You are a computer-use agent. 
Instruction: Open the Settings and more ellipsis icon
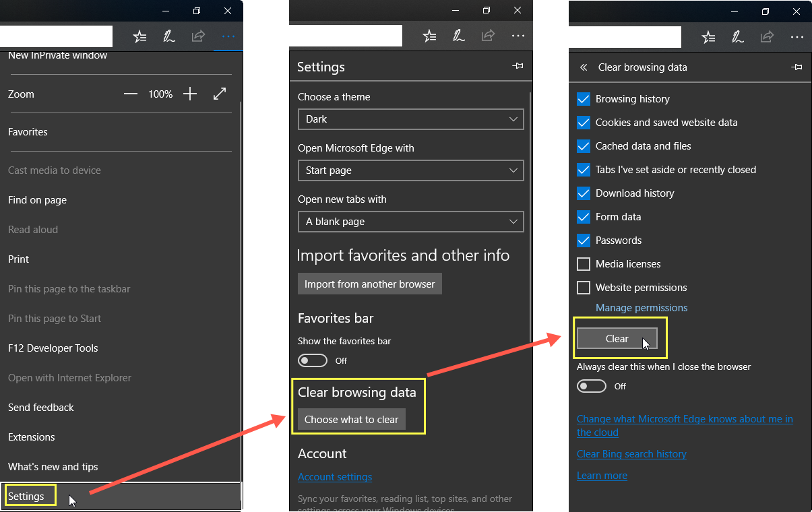point(228,36)
